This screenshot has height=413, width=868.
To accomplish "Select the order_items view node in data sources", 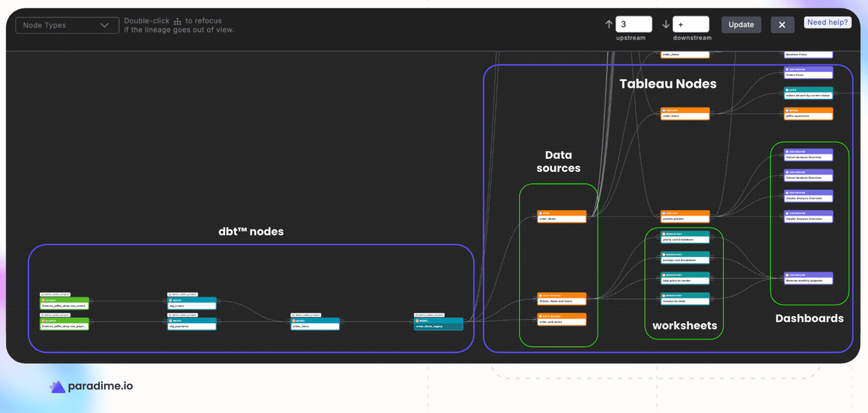I will click(x=562, y=217).
